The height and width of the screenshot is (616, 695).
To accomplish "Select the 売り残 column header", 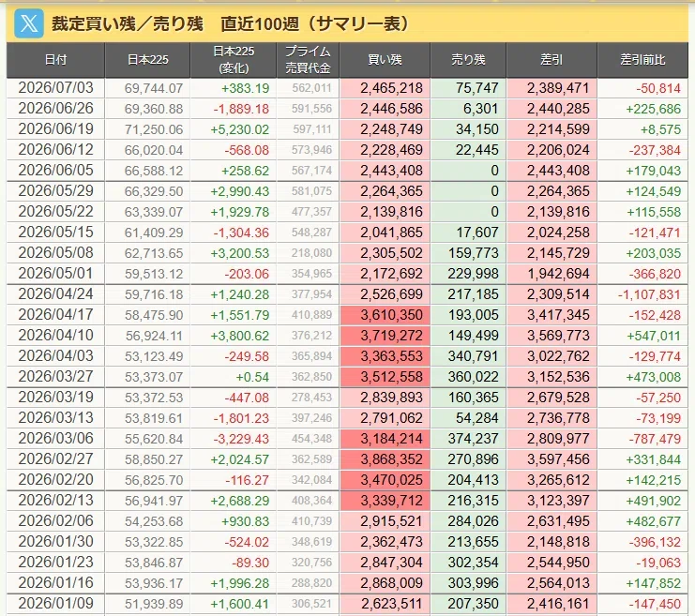I will pyautogui.click(x=468, y=60).
